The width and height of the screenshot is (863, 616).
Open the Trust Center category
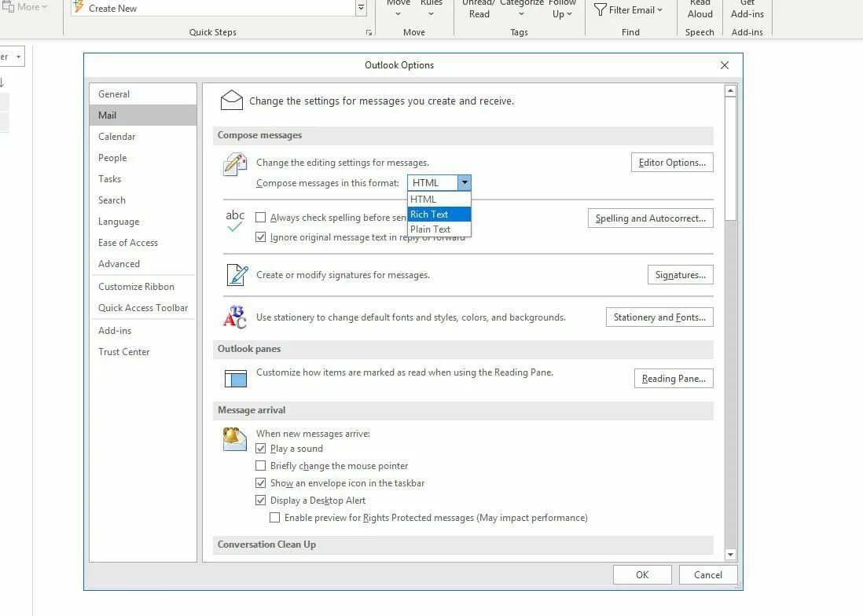tap(143, 352)
